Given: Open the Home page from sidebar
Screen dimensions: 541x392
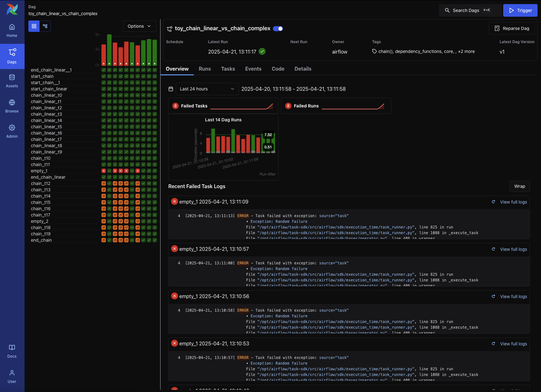Looking at the screenshot, I should (x=12, y=30).
